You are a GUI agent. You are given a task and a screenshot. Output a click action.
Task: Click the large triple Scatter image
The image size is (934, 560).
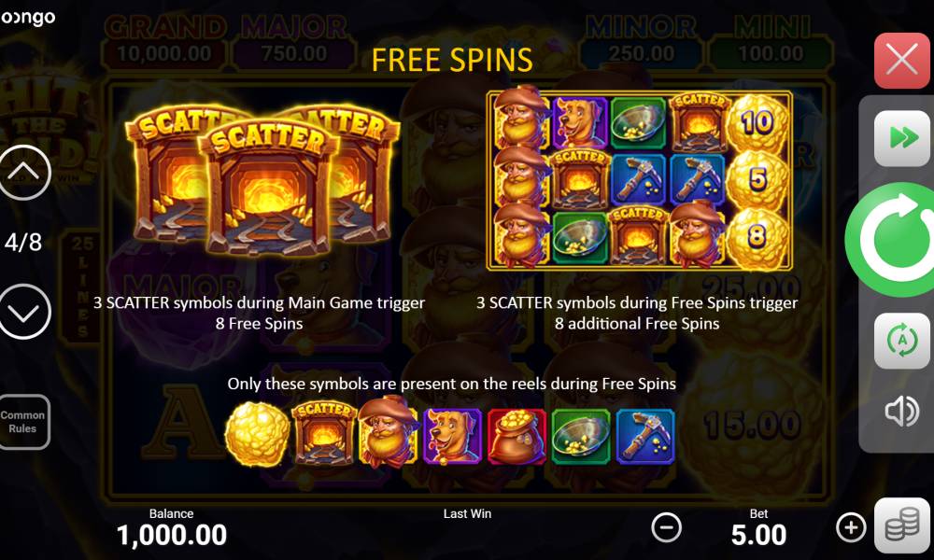pyautogui.click(x=262, y=180)
